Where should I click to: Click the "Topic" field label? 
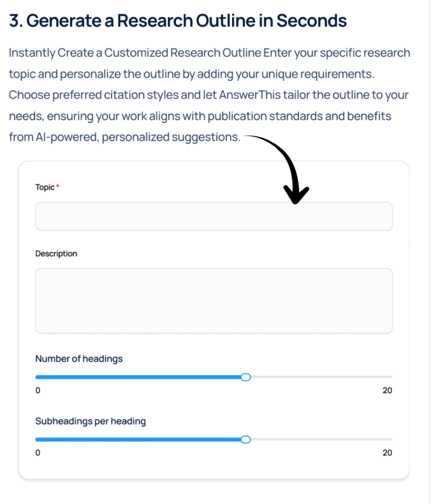pos(45,188)
